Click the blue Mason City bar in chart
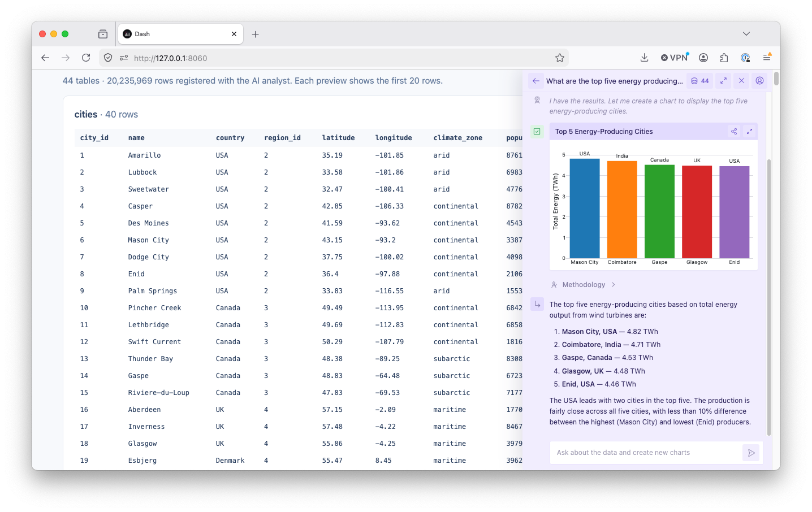The image size is (812, 512). point(585,209)
